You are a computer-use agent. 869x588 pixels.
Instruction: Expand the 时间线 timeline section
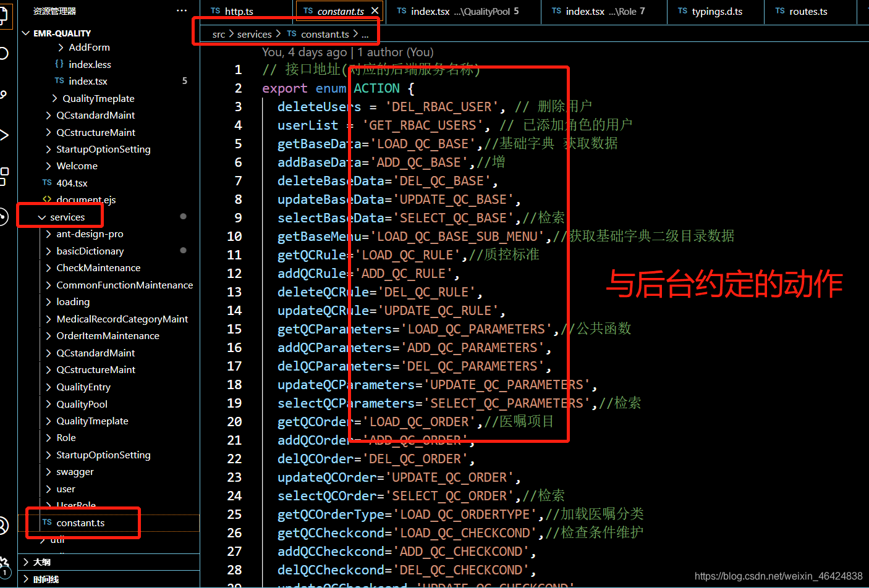pos(46,579)
